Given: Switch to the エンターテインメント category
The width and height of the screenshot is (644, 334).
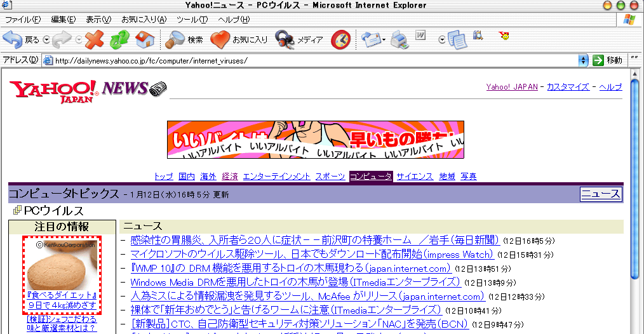Looking at the screenshot, I should coord(276,177).
